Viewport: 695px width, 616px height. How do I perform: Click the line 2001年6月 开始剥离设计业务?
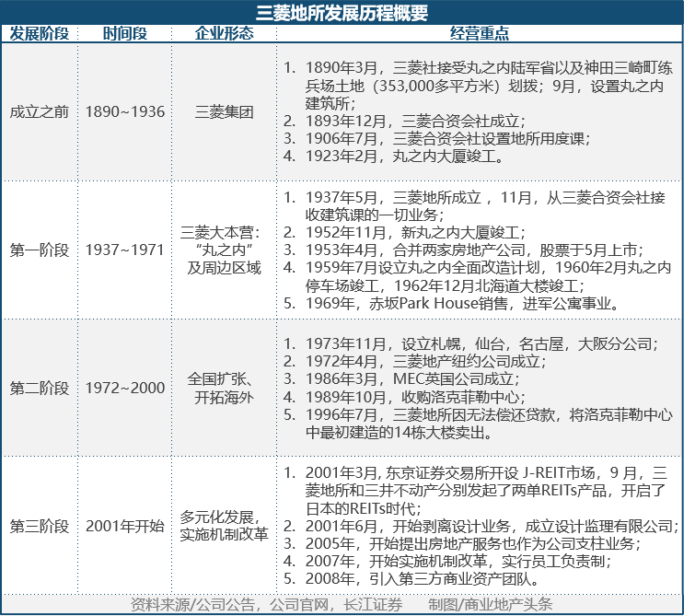(x=481, y=527)
